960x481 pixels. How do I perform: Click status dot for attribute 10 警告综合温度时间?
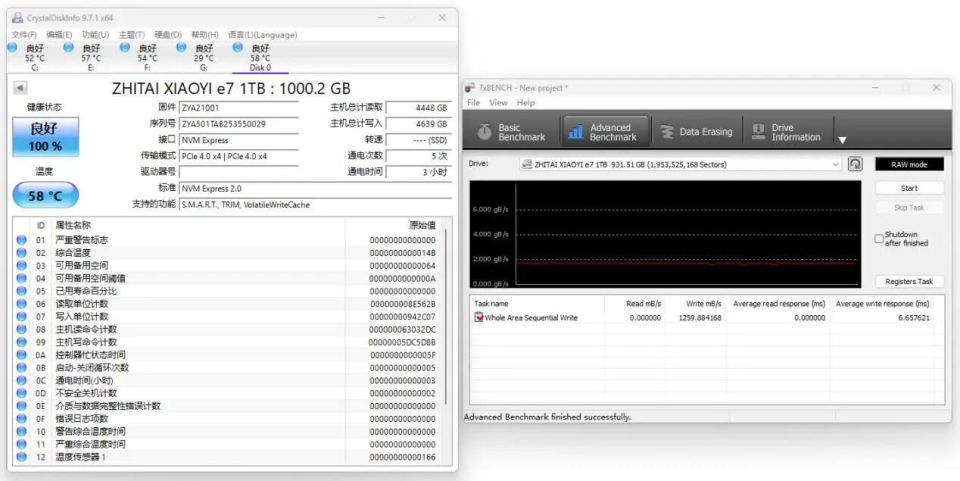(x=21, y=431)
